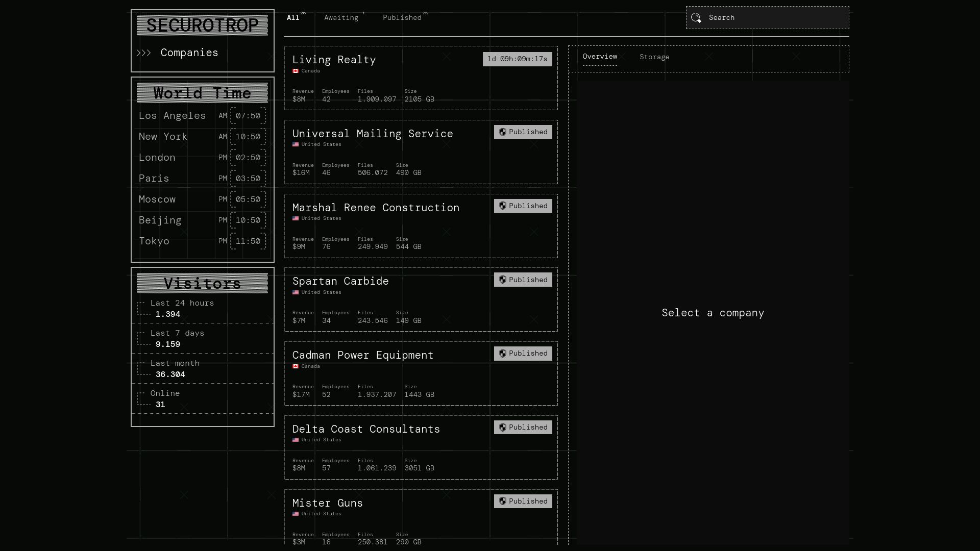Click the US flag under Spartan Carbide
The width and height of the screenshot is (980, 551).
[x=296, y=292]
